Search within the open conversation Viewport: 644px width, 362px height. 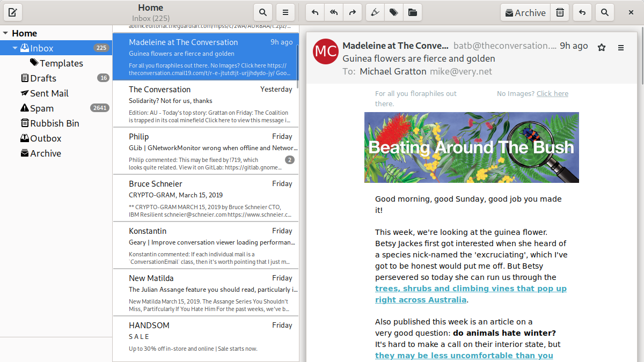[x=605, y=12]
